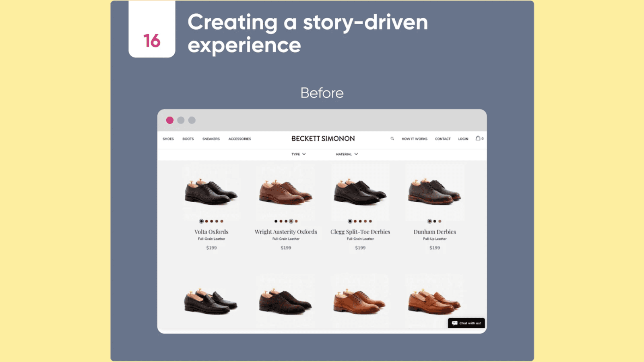Expand the TYPE filter dropdown

[x=299, y=154]
